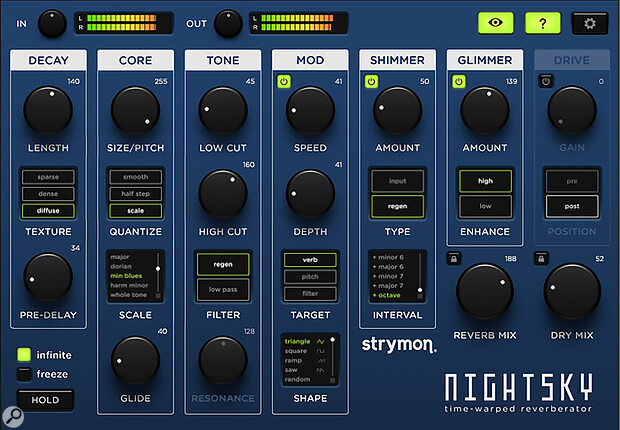Set mod target to verb
Viewport: 620px width, 430px height.
click(310, 260)
